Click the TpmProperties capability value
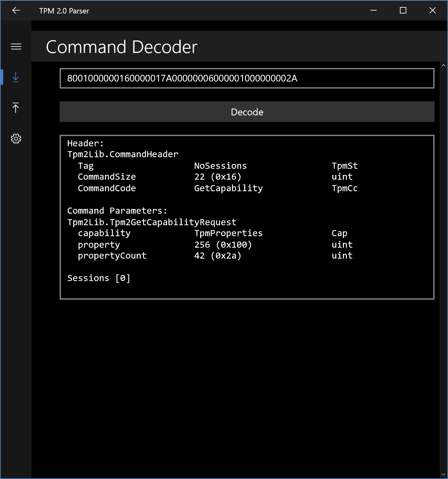 [x=228, y=233]
